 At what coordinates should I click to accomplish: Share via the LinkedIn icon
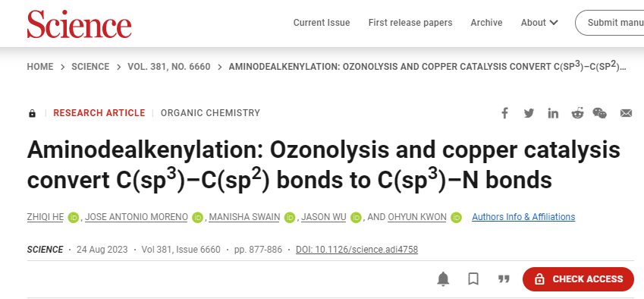point(553,113)
